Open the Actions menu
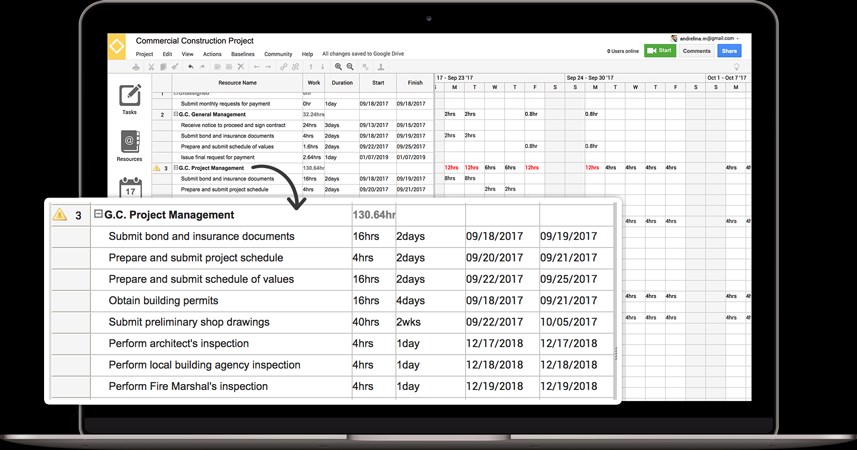The width and height of the screenshot is (857, 450). tap(212, 54)
